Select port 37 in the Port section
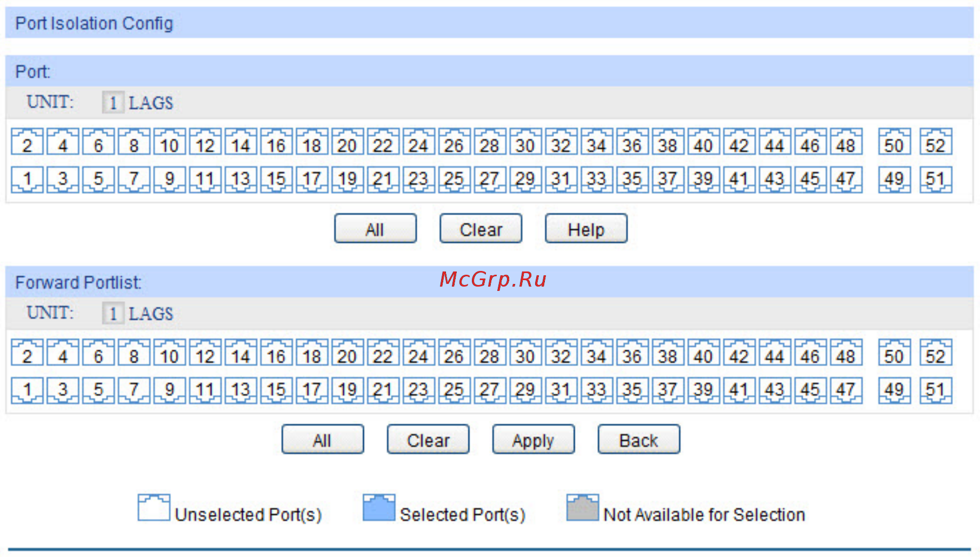980x557 pixels. pos(668,180)
